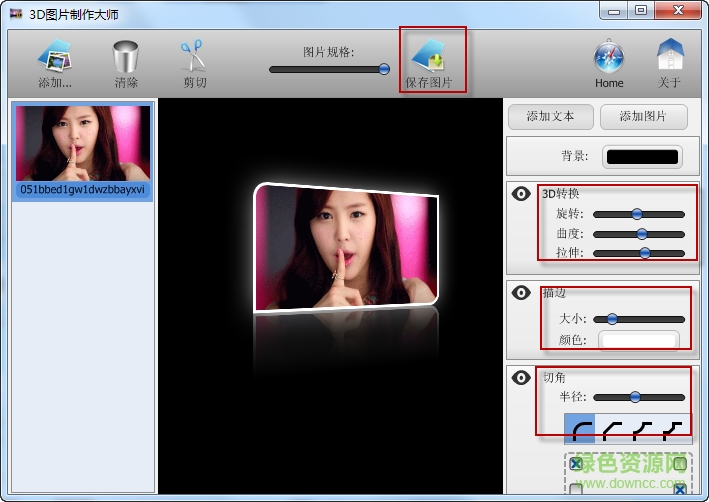
Task: Click the 3D photo in preview canvas
Action: click(346, 248)
